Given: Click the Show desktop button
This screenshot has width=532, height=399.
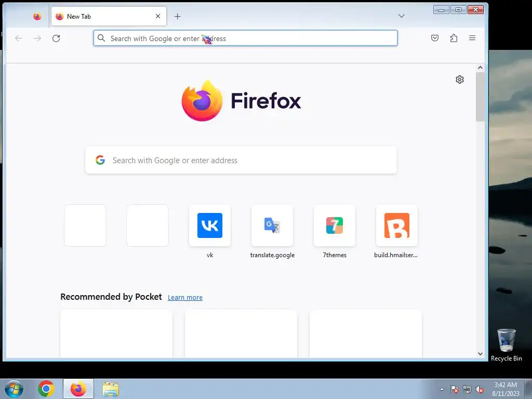Looking at the screenshot, I should tap(528, 389).
